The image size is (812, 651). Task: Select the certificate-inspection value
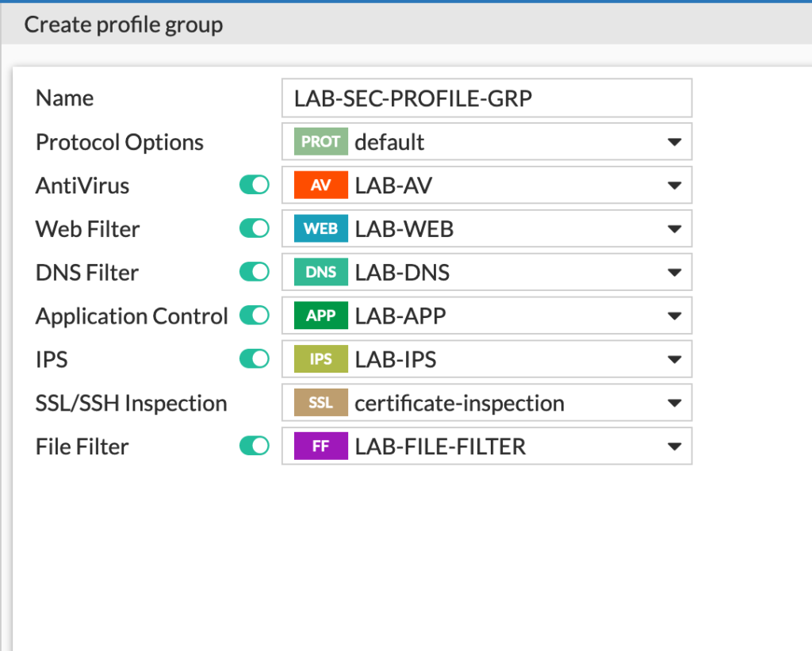click(x=459, y=403)
